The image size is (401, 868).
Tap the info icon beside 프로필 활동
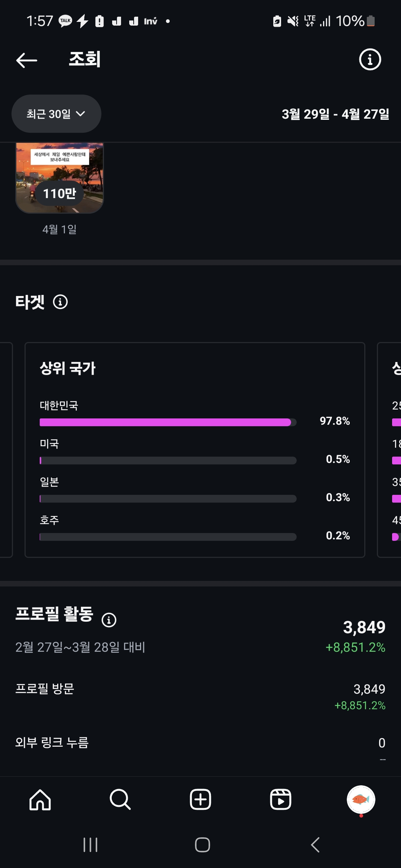[x=109, y=620]
